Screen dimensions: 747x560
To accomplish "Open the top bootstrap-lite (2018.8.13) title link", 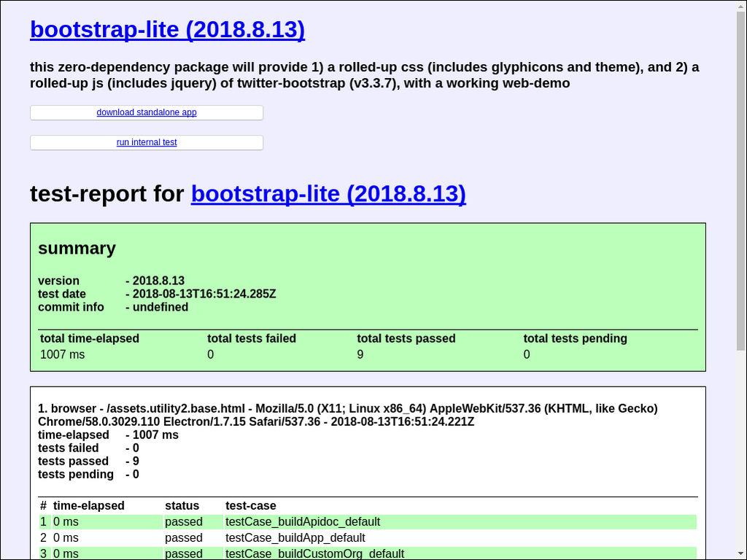I will (x=167, y=30).
